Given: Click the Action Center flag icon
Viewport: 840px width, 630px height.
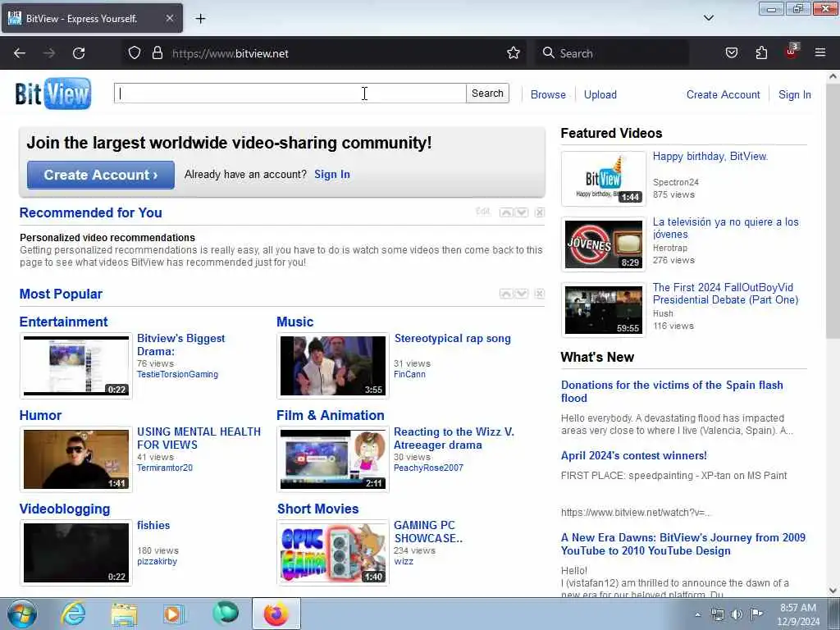Looking at the screenshot, I should click(x=756, y=614).
